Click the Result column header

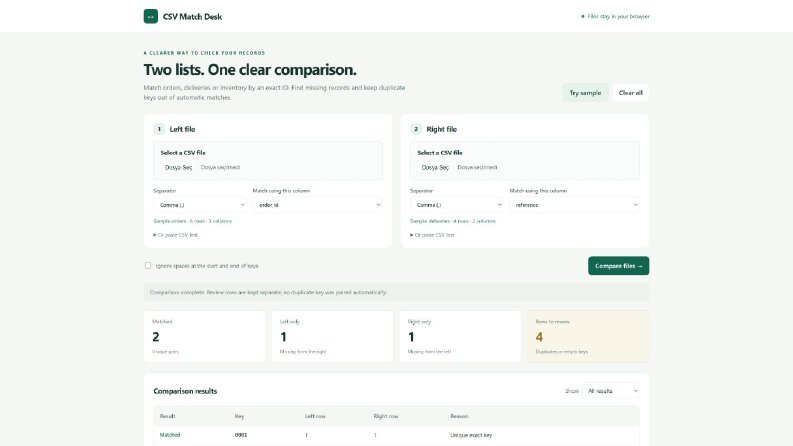pyautogui.click(x=167, y=416)
